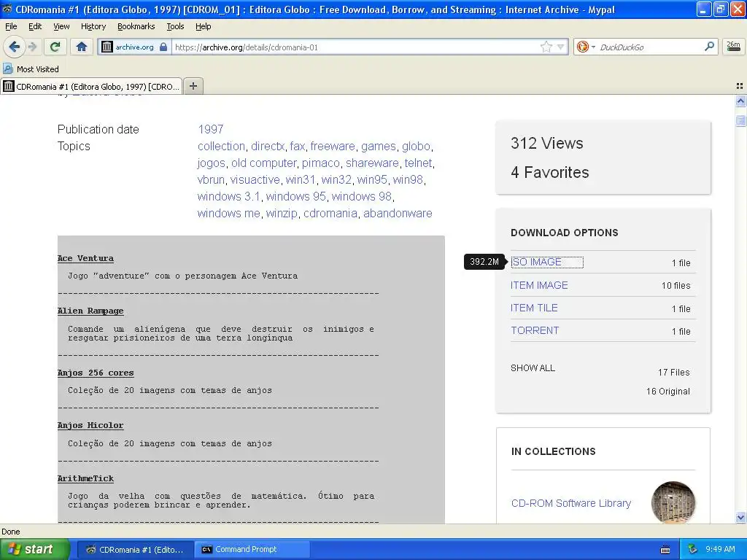This screenshot has width=747, height=560.
Task: Open the ITEM IMAGE download option
Action: click(539, 285)
